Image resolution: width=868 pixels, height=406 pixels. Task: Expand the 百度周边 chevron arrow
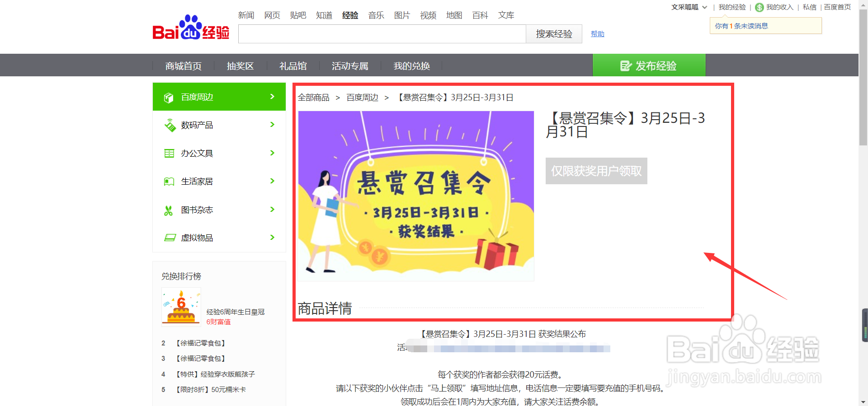tap(272, 97)
